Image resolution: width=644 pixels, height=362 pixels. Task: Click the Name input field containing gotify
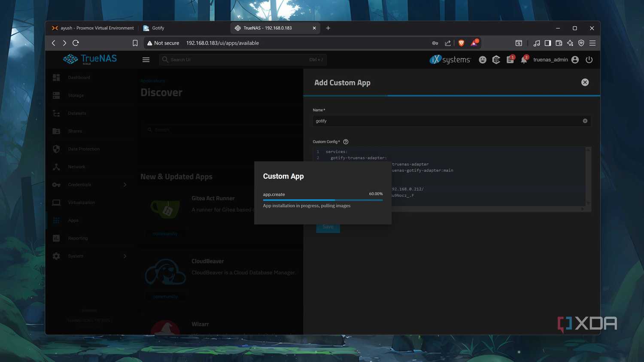click(x=452, y=121)
